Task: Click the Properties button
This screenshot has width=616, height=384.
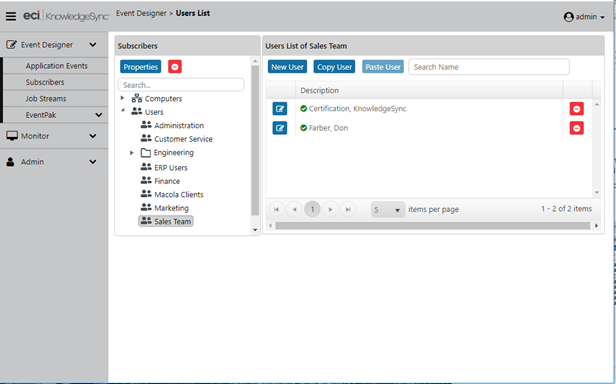Action: tap(141, 67)
